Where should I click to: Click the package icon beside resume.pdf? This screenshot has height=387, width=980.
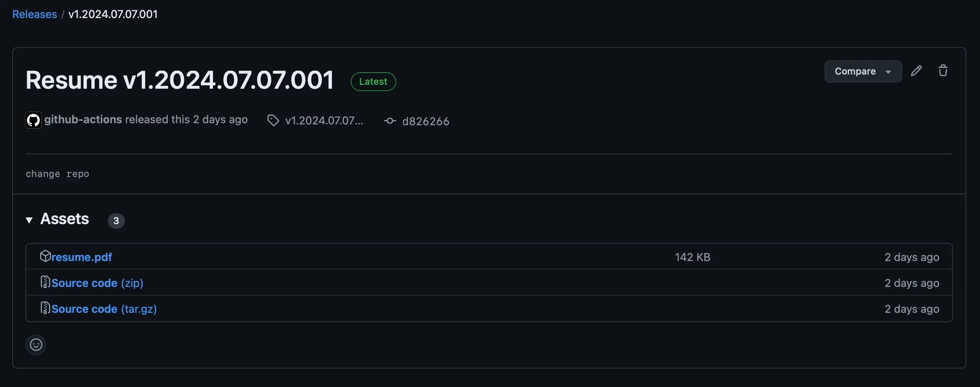(x=45, y=256)
